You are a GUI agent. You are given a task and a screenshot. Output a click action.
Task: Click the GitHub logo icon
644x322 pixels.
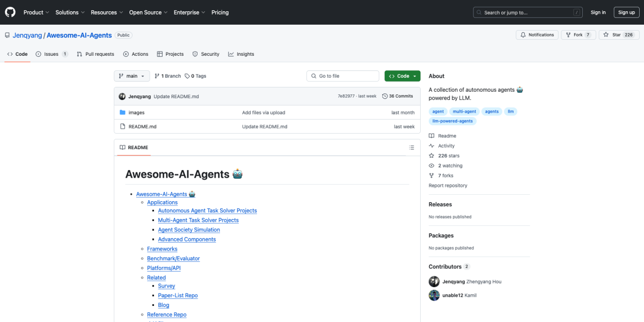(11, 12)
